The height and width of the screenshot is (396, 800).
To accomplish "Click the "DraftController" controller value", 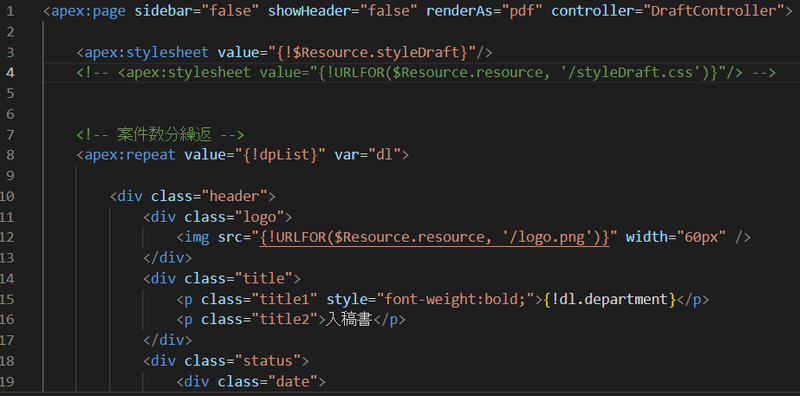I will point(718,11).
